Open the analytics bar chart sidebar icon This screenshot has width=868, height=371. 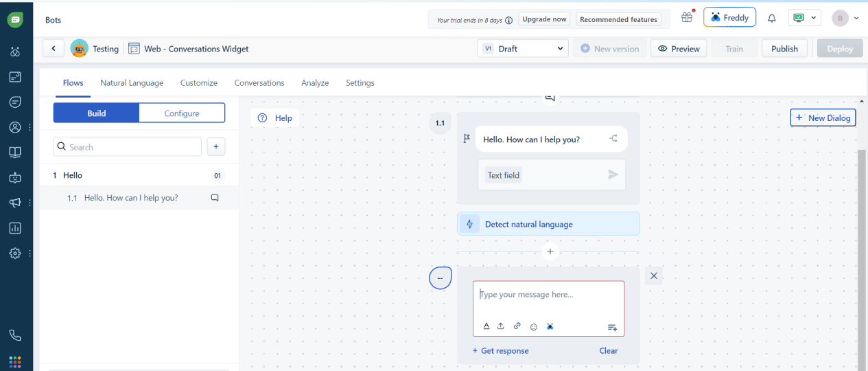coord(15,228)
